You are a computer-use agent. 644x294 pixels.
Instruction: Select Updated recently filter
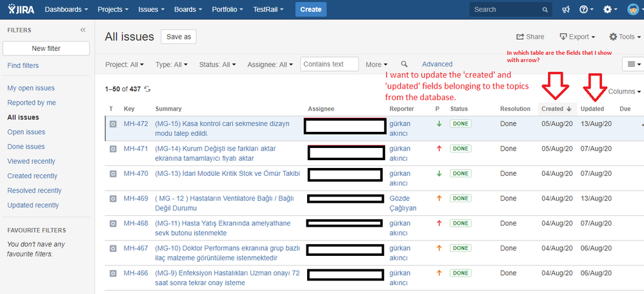33,205
